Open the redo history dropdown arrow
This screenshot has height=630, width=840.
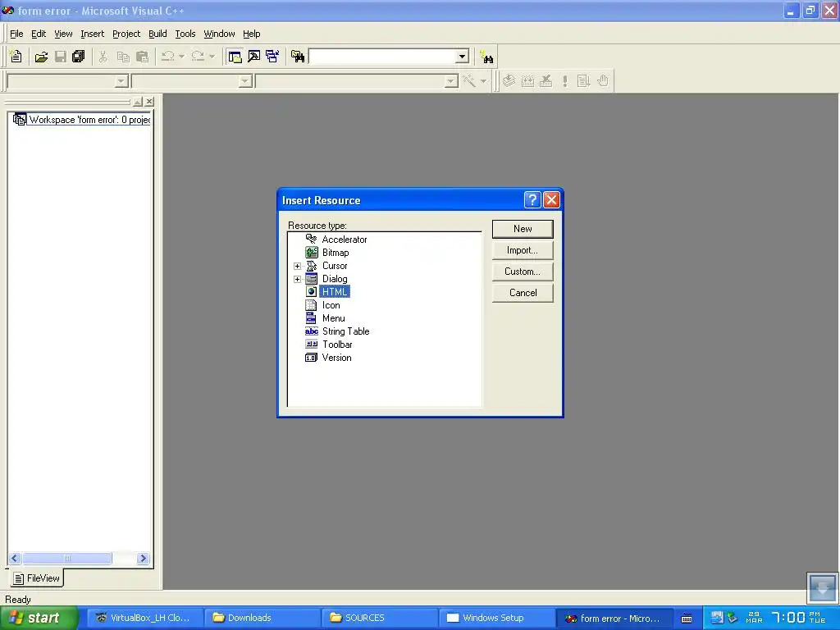(212, 57)
